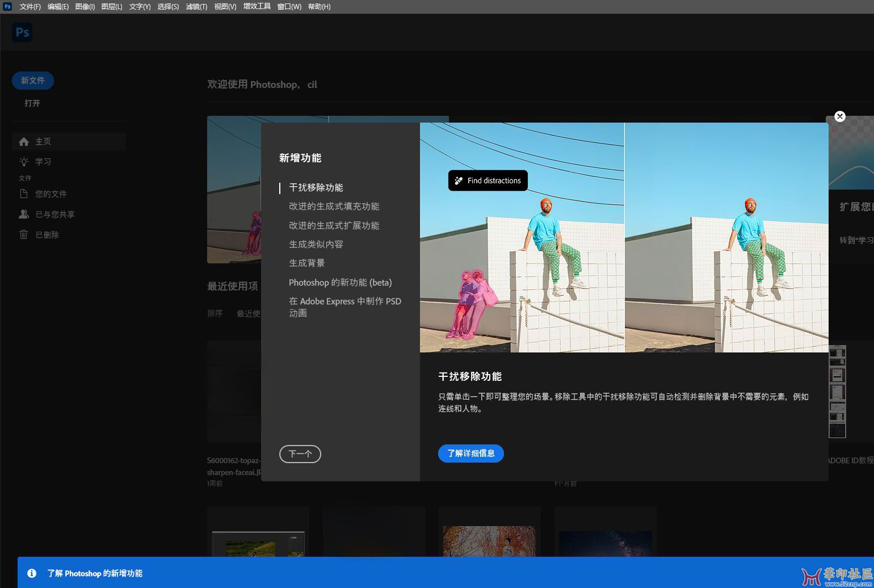Open the 帮助(H) menu
Viewport: 874px width, 588px height.
click(x=319, y=7)
